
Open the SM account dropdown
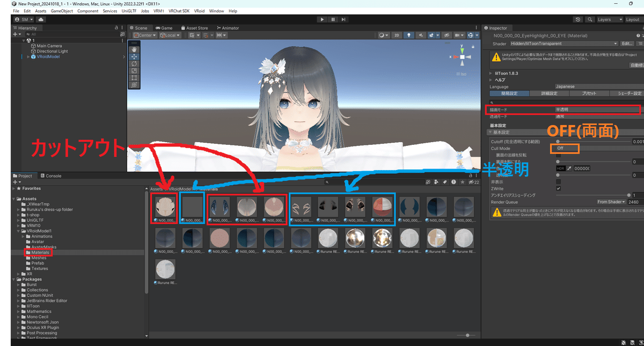coord(24,19)
